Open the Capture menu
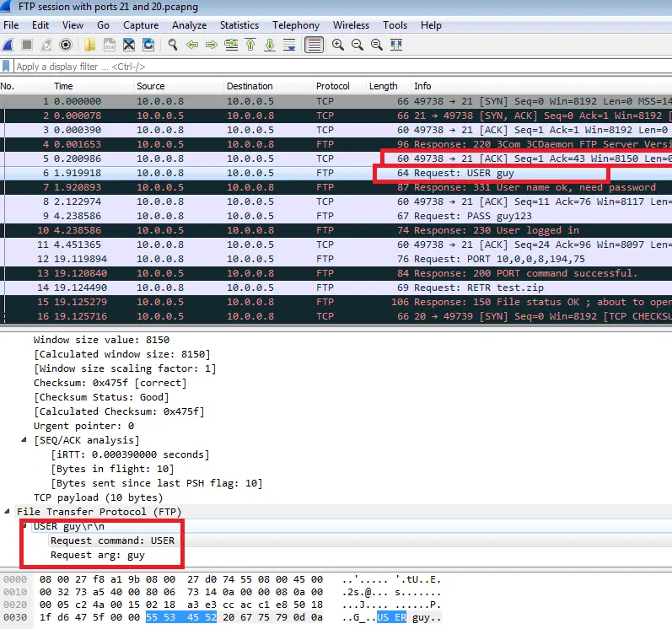The image size is (672, 629). pyautogui.click(x=141, y=25)
